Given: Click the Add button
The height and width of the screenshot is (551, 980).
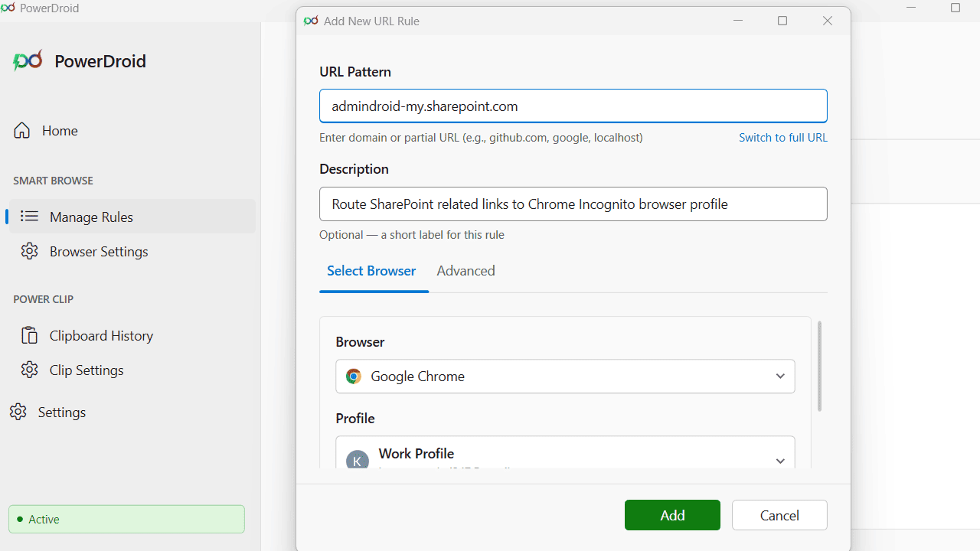Looking at the screenshot, I should 672,515.
